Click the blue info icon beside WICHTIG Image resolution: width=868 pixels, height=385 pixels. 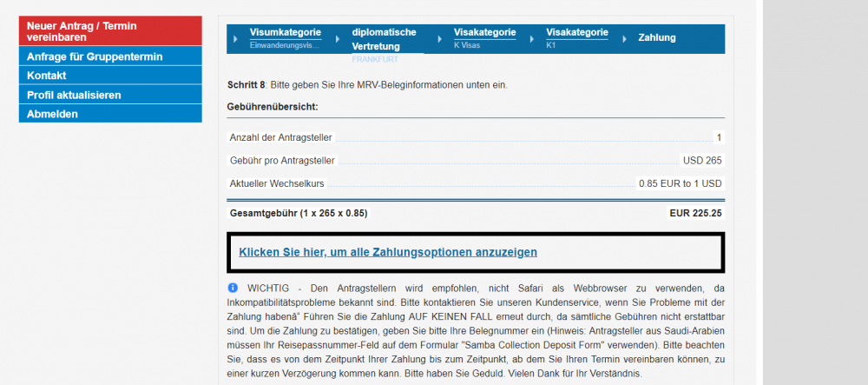[x=233, y=287]
